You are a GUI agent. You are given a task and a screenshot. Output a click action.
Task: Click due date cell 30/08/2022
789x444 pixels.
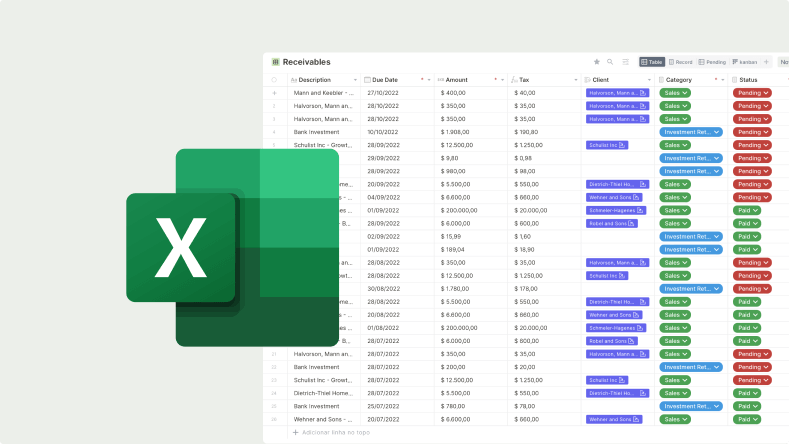[x=383, y=288]
